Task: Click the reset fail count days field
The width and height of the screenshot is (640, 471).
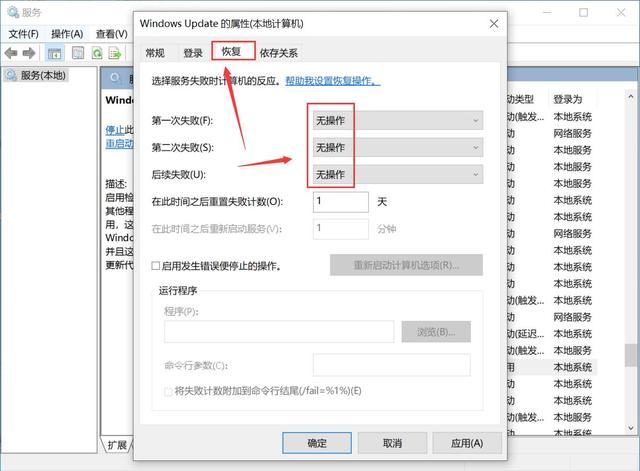Action: pyautogui.click(x=341, y=202)
